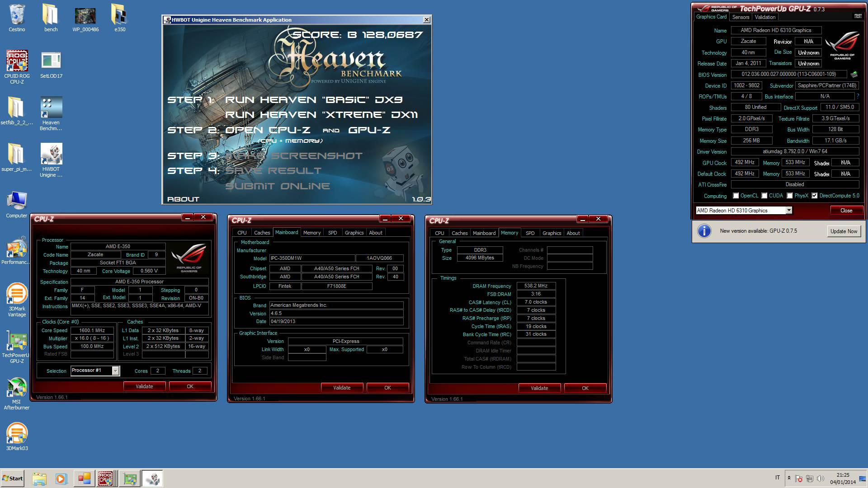
Task: Switch to HWBOT robot taskbar item
Action: click(x=152, y=479)
